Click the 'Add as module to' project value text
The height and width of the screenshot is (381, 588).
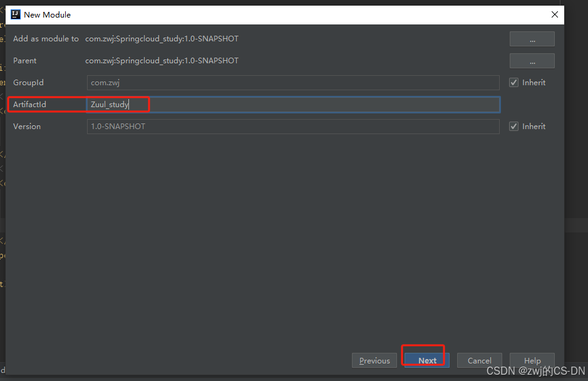[162, 39]
